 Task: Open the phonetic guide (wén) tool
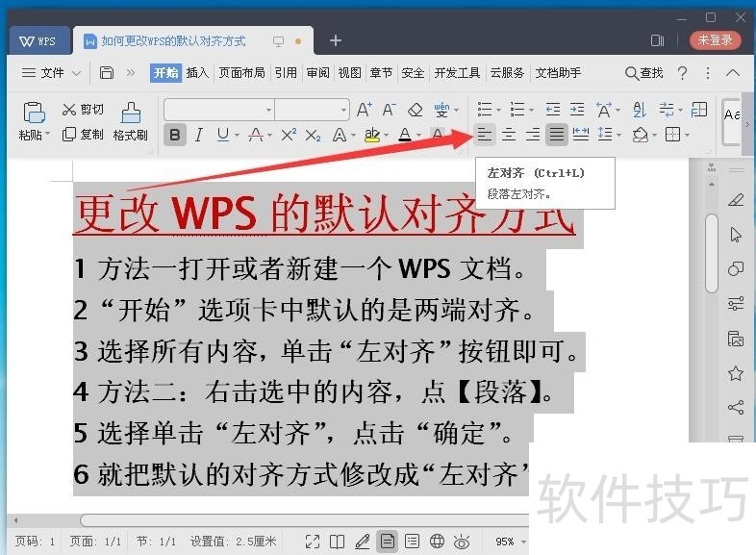[441, 110]
